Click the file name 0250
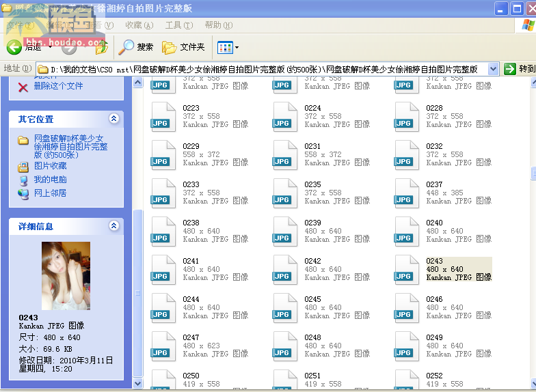Viewport: 536px width, 392px height. coord(191,376)
